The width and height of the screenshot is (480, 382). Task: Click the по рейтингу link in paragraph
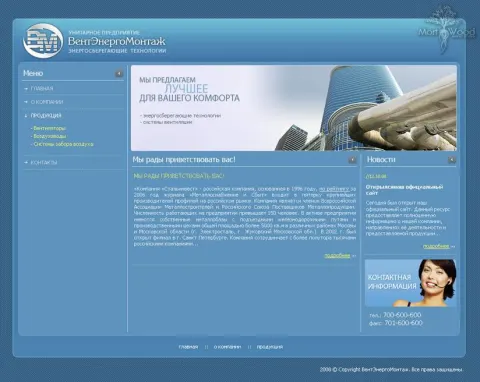click(x=334, y=189)
